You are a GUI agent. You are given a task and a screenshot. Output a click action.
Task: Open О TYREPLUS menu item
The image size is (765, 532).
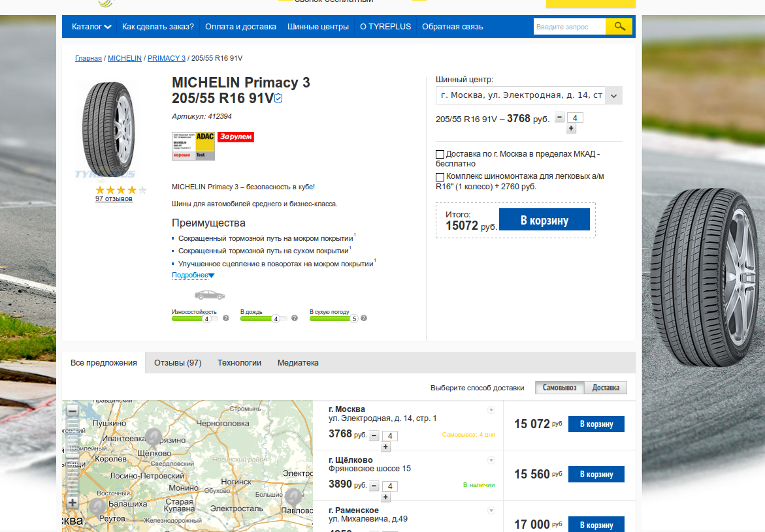click(x=385, y=26)
